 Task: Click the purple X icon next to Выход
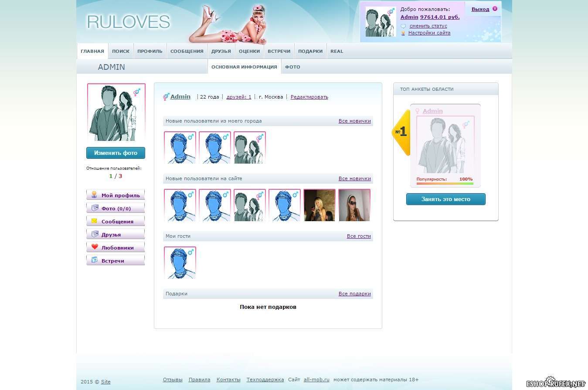pyautogui.click(x=495, y=9)
